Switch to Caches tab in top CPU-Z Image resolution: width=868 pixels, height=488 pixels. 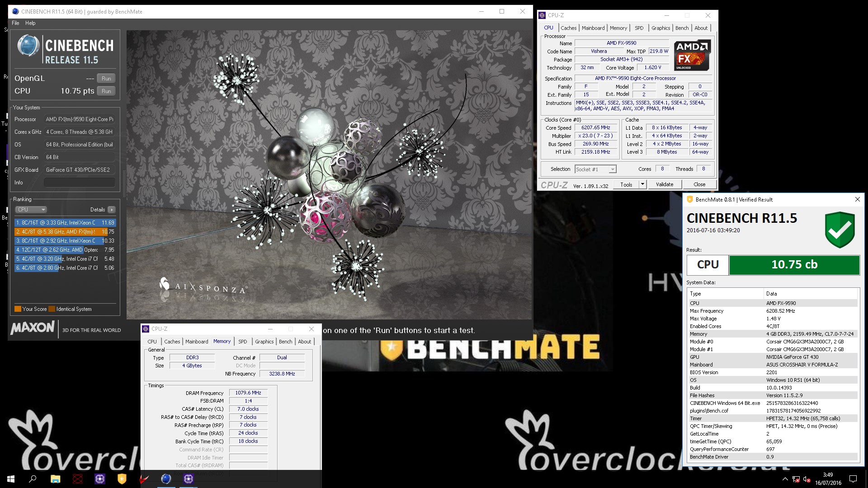tap(568, 28)
